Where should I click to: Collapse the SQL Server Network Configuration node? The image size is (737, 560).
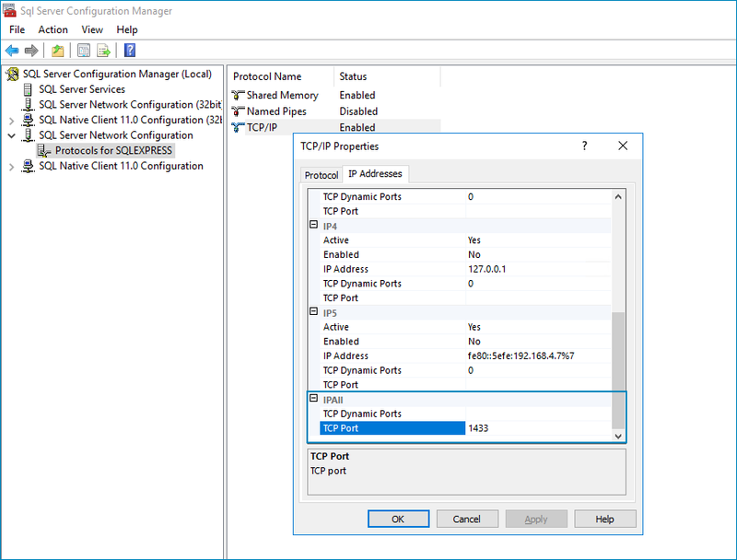click(12, 135)
